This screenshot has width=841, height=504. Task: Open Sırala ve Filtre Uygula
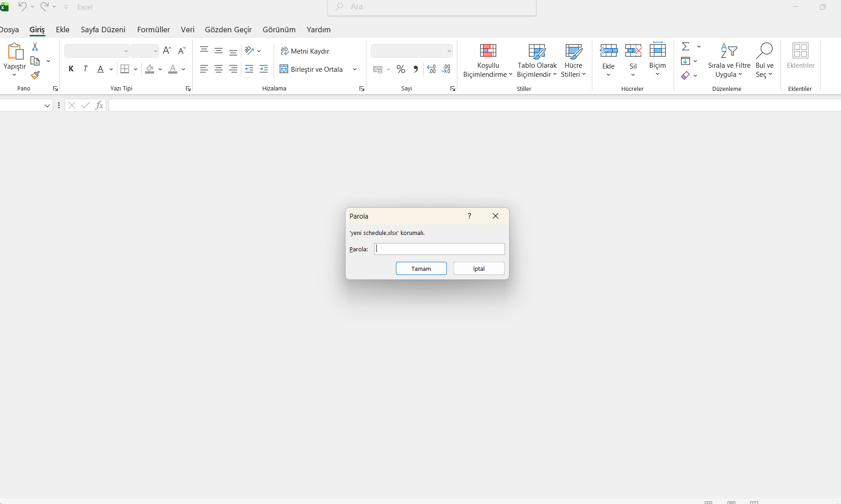729,61
